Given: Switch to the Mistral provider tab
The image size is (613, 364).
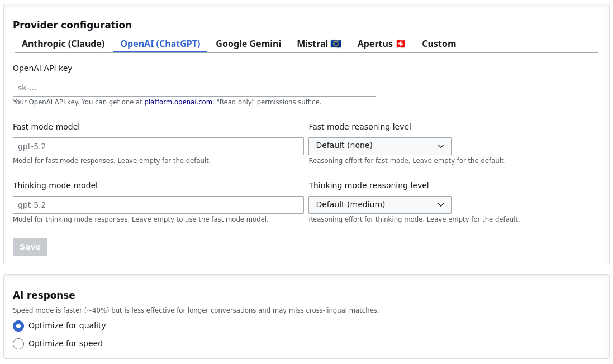Looking at the screenshot, I should (319, 44).
